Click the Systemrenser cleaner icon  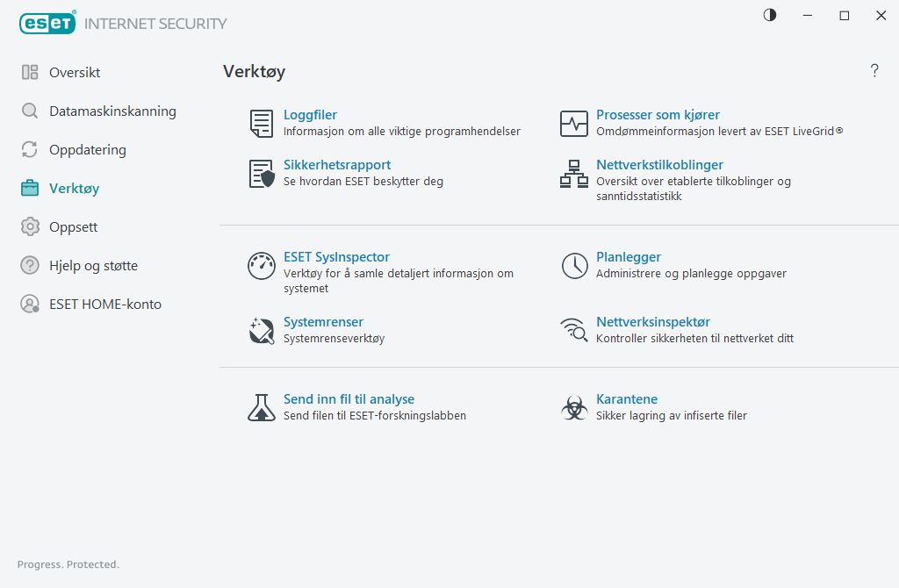(262, 331)
